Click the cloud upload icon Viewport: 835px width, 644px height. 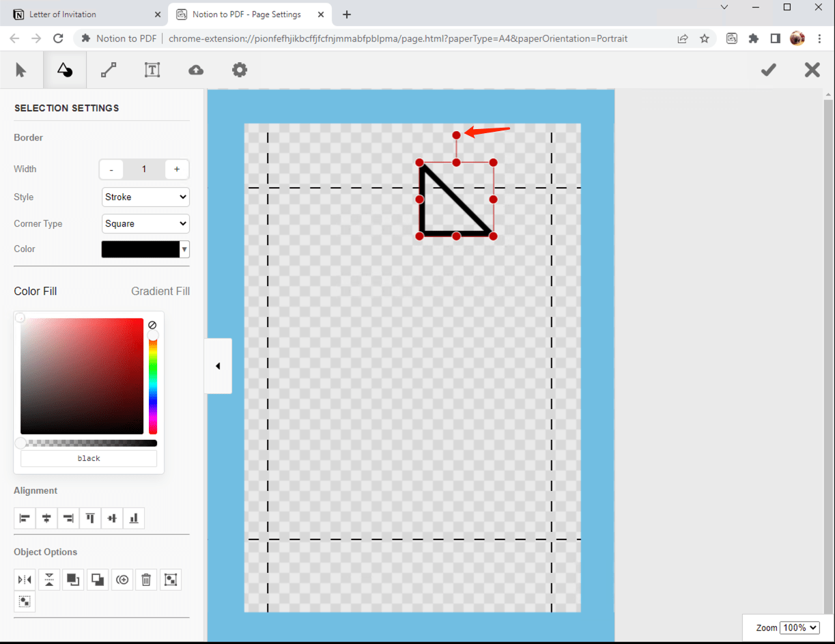(196, 69)
